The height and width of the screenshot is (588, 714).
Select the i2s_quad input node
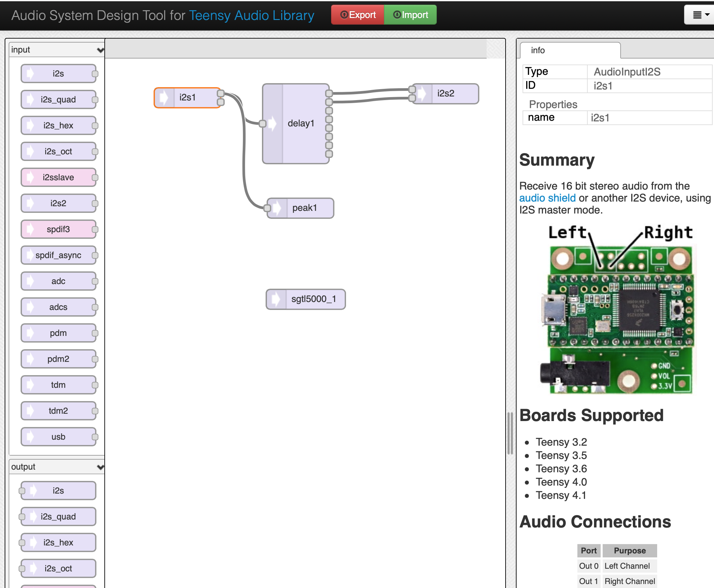59,99
